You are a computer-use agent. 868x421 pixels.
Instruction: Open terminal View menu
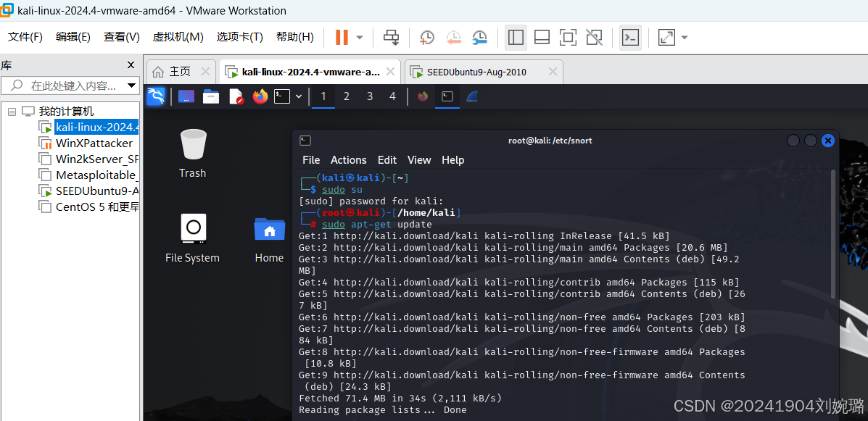[x=419, y=160]
